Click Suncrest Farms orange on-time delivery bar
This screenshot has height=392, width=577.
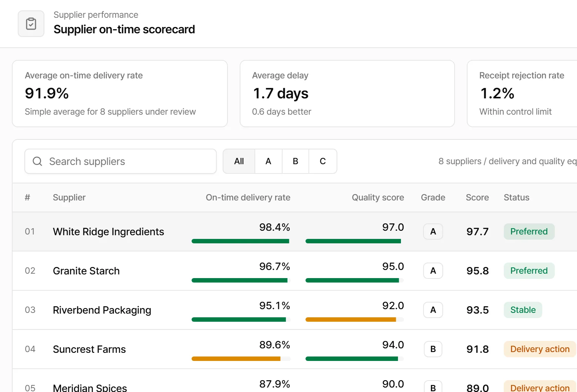(x=236, y=359)
